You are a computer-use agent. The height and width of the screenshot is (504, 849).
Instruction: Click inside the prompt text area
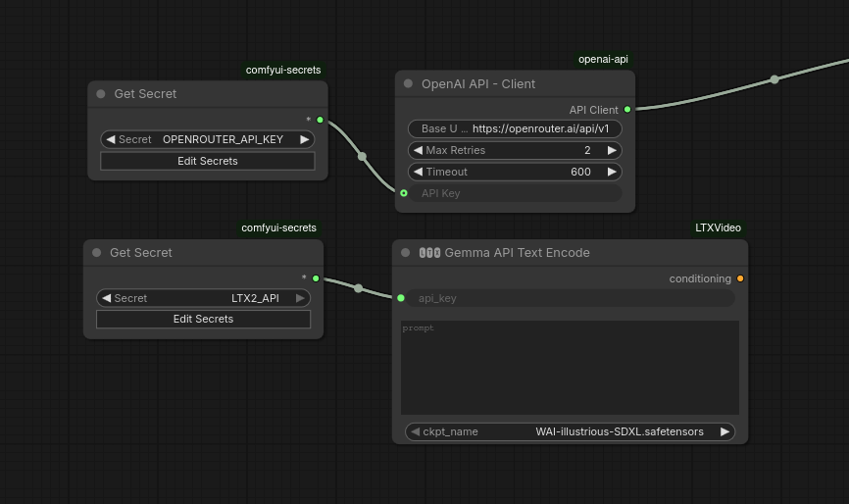(570, 368)
